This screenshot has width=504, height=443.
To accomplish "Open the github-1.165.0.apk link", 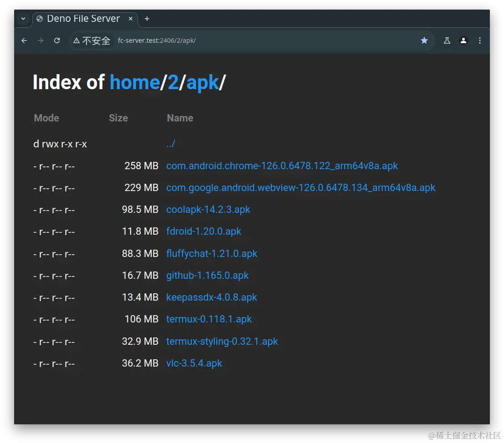I will click(x=207, y=276).
